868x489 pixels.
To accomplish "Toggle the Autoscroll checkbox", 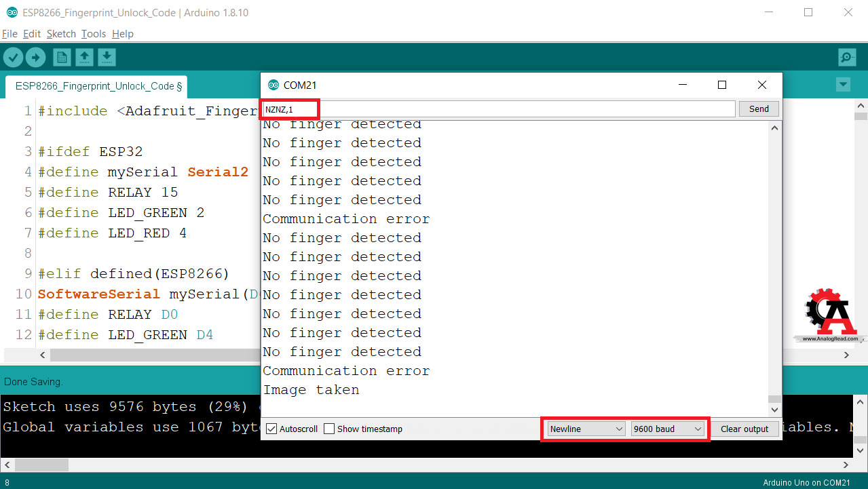I will 271,429.
